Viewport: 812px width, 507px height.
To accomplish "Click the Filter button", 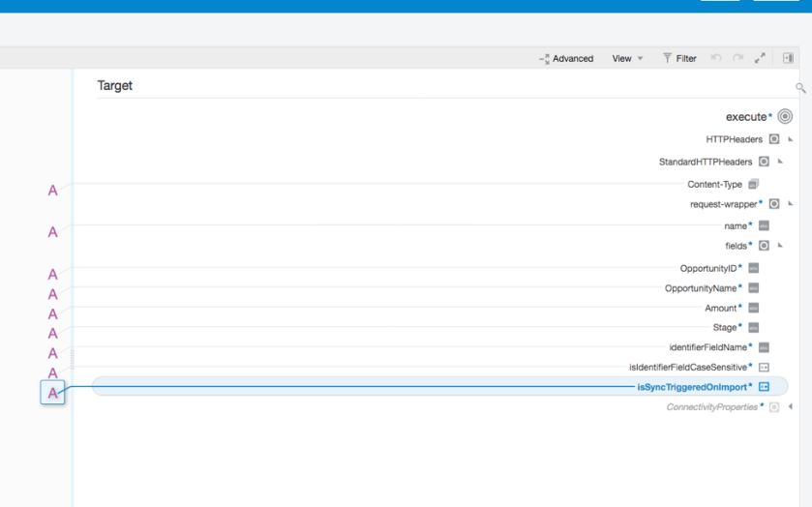I will click(679, 58).
